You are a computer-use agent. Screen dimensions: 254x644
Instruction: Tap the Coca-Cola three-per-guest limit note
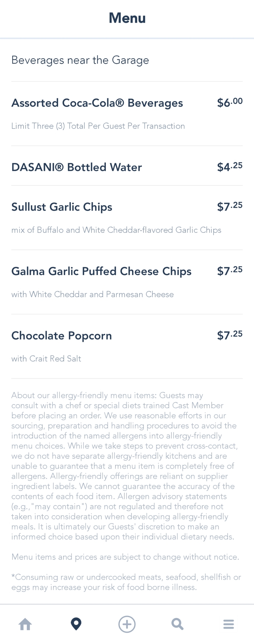point(98,126)
